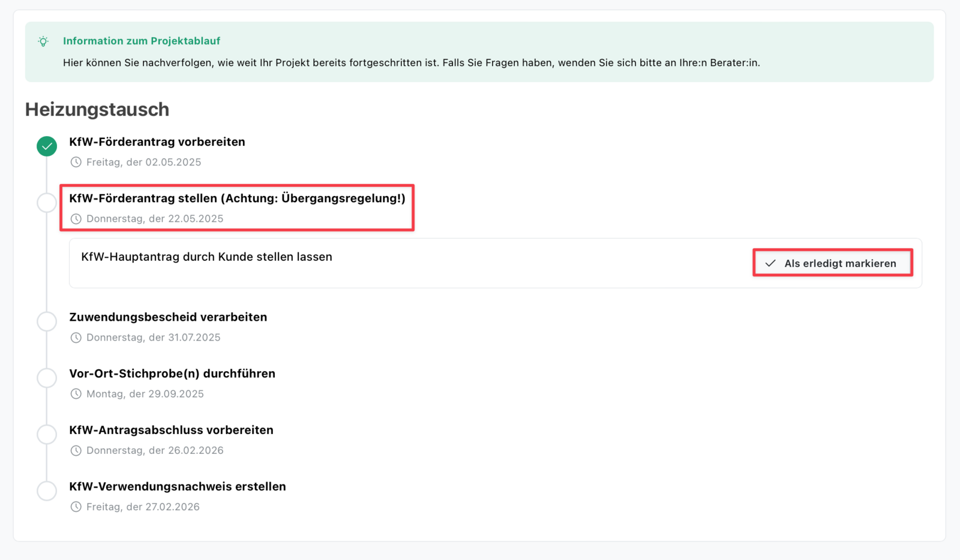Click the task text KfW-Hauptantrag durch Kunde stellen lassen
The height and width of the screenshot is (560, 960).
(x=206, y=257)
